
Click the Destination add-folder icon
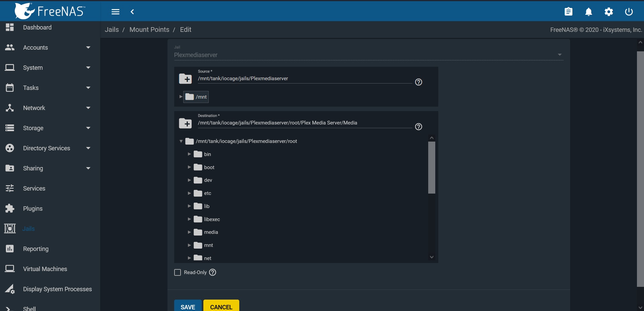tap(185, 123)
